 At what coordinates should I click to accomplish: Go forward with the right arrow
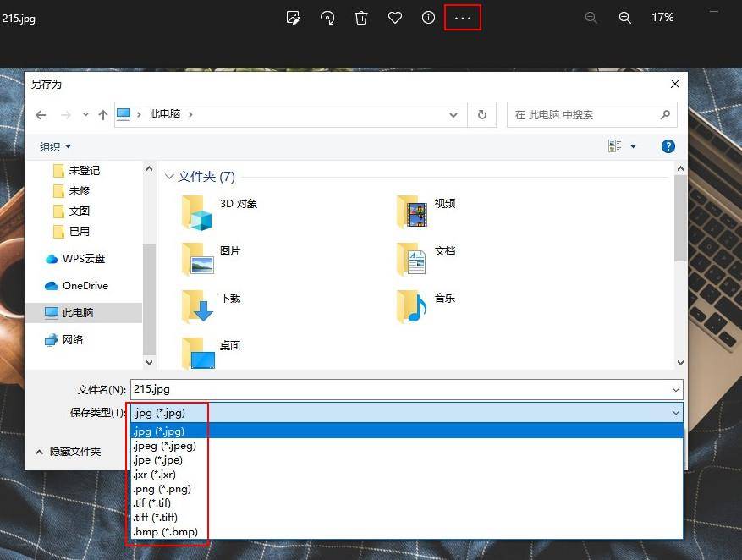pyautogui.click(x=66, y=114)
